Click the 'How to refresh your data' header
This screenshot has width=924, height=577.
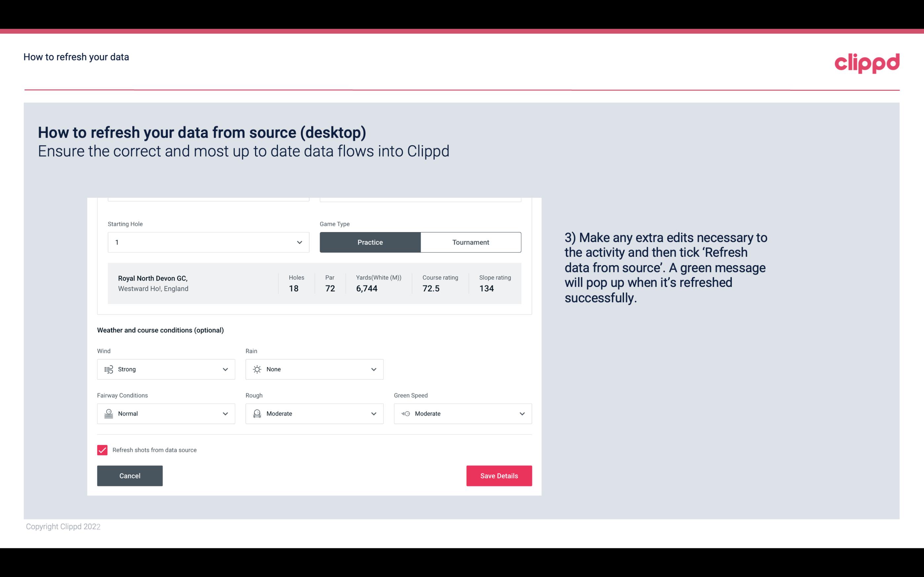[x=76, y=56]
